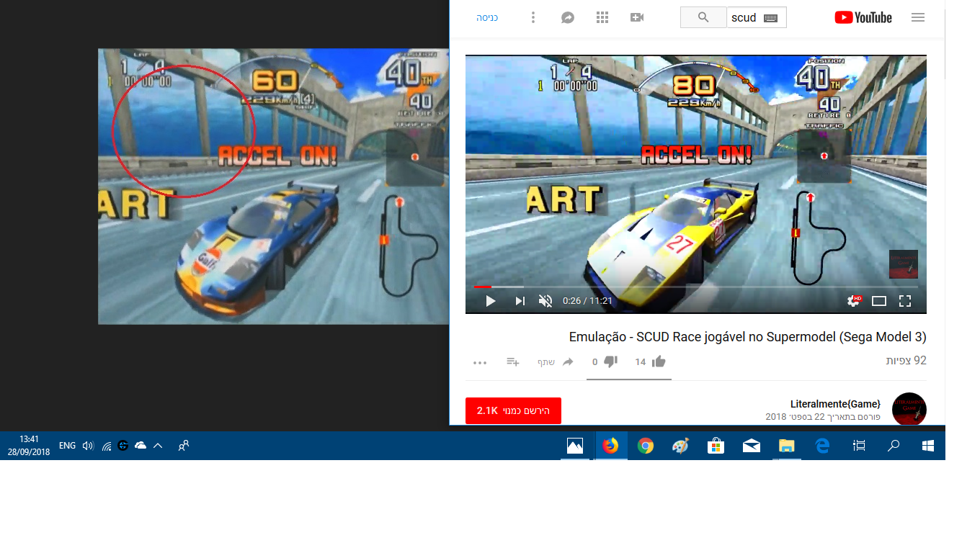Click the 0:26 / 11:21 time display
980x553 pixels.
click(x=588, y=301)
